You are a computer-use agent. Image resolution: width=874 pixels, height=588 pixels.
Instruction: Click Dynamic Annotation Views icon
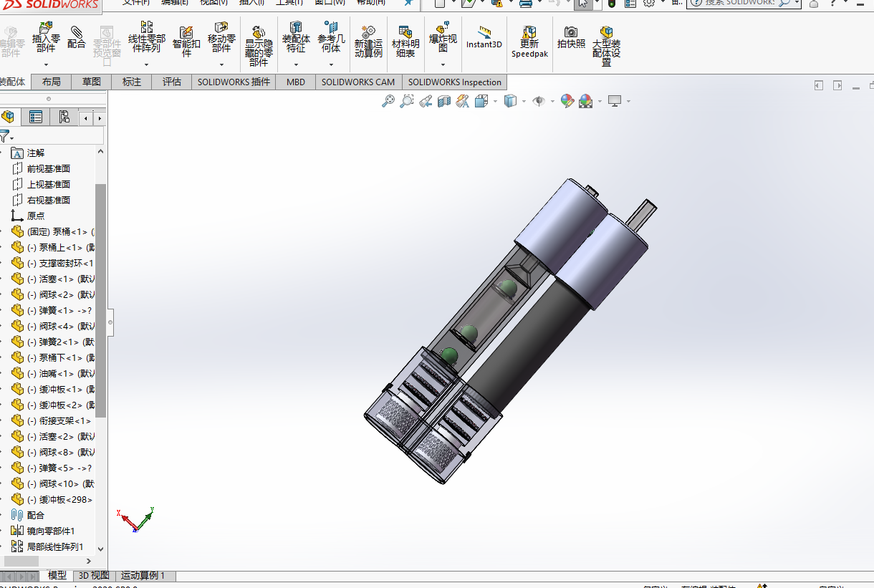(463, 101)
